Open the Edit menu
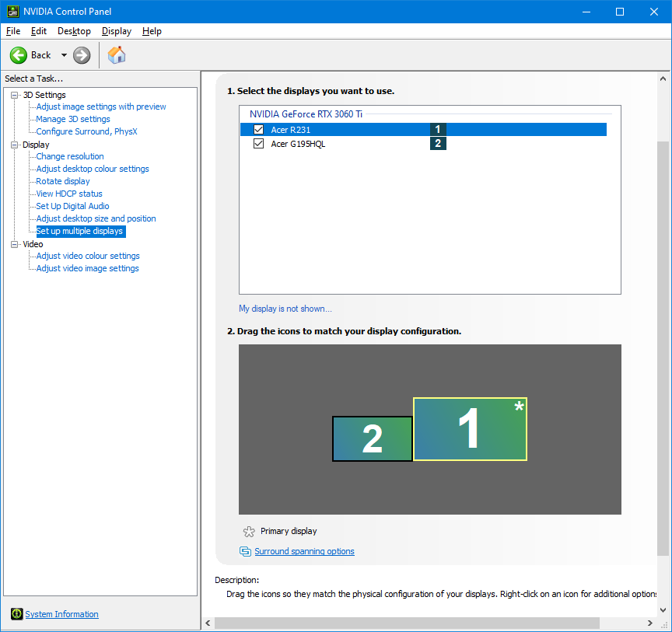 click(x=39, y=31)
